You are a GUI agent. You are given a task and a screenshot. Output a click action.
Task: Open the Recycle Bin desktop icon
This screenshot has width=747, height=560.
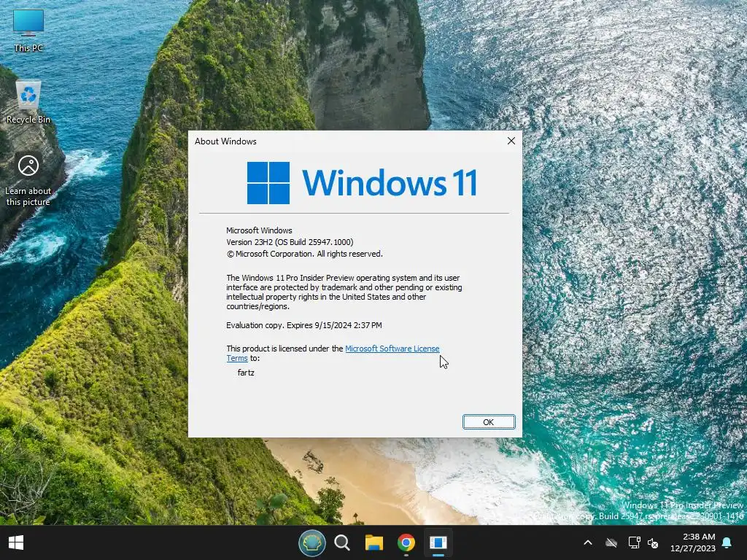(x=28, y=102)
